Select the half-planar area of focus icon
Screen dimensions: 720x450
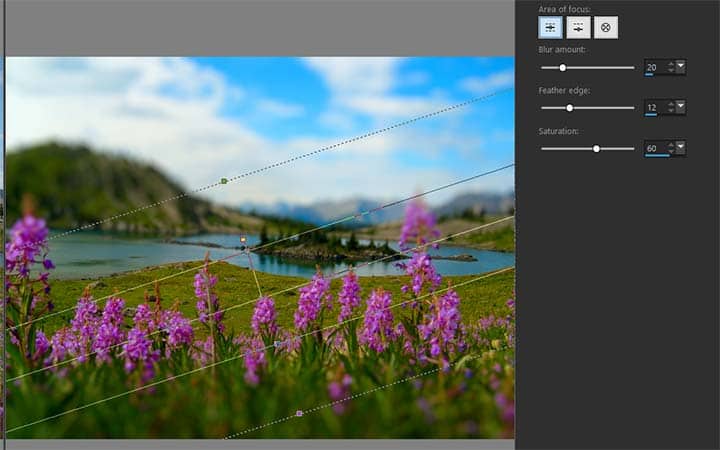[578, 28]
